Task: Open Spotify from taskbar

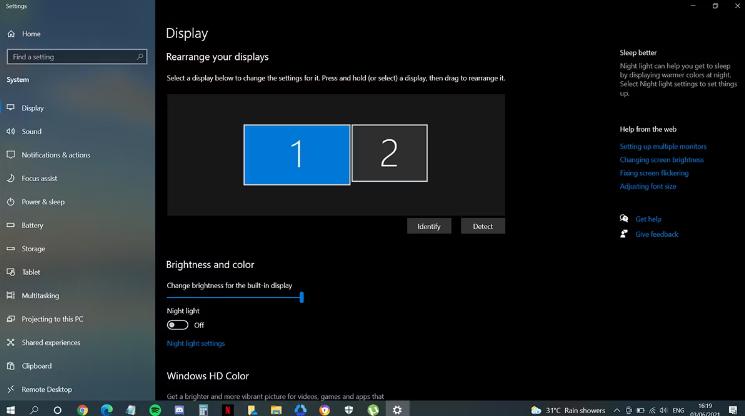Action: [155, 410]
